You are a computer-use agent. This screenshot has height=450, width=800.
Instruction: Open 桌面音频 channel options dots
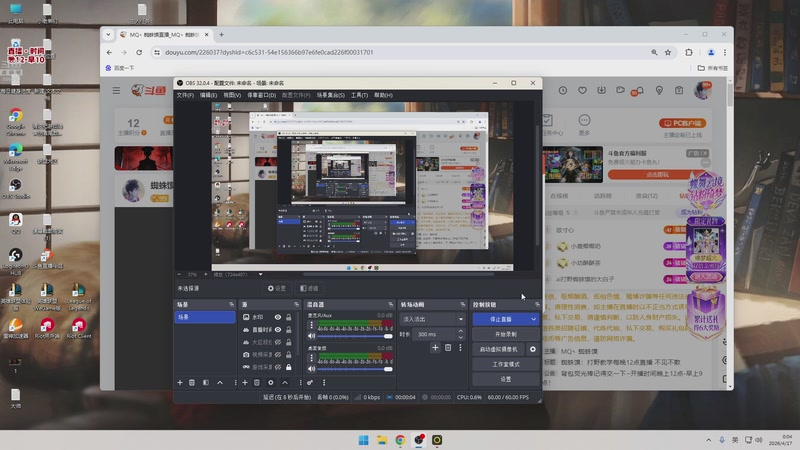tap(311, 358)
